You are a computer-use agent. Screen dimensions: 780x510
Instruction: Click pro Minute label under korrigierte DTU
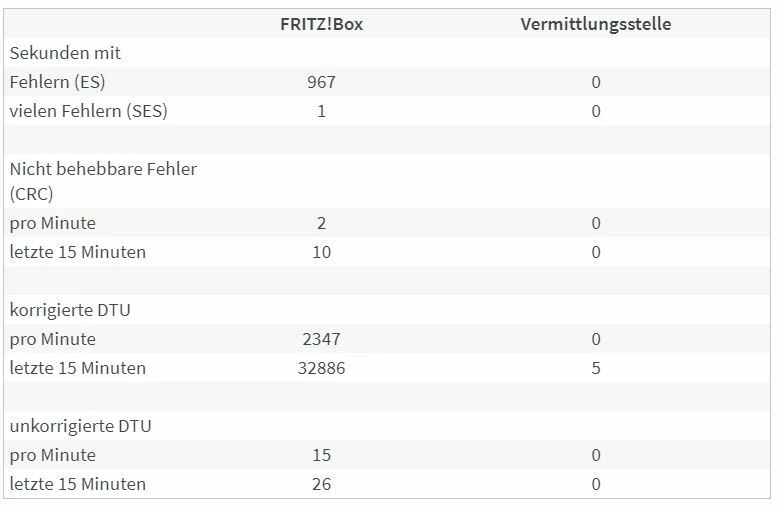[53, 339]
